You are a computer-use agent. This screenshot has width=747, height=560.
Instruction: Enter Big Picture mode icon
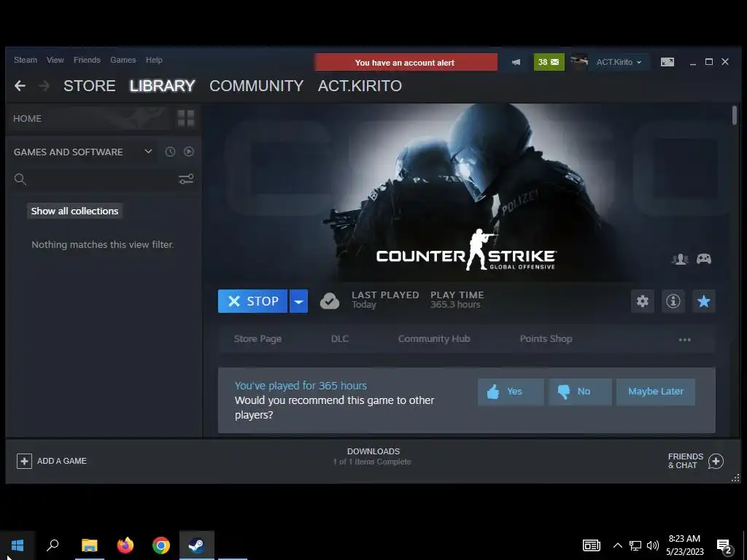click(x=667, y=62)
